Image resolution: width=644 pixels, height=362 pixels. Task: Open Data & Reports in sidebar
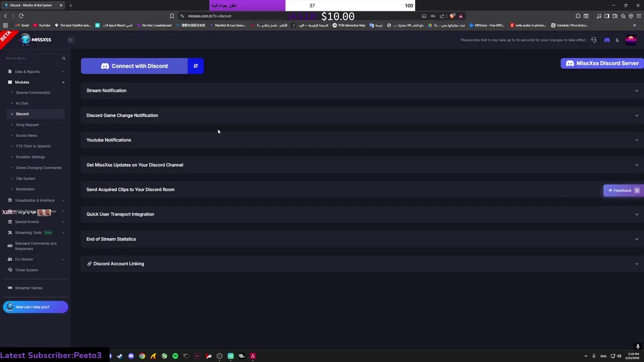[x=35, y=71]
